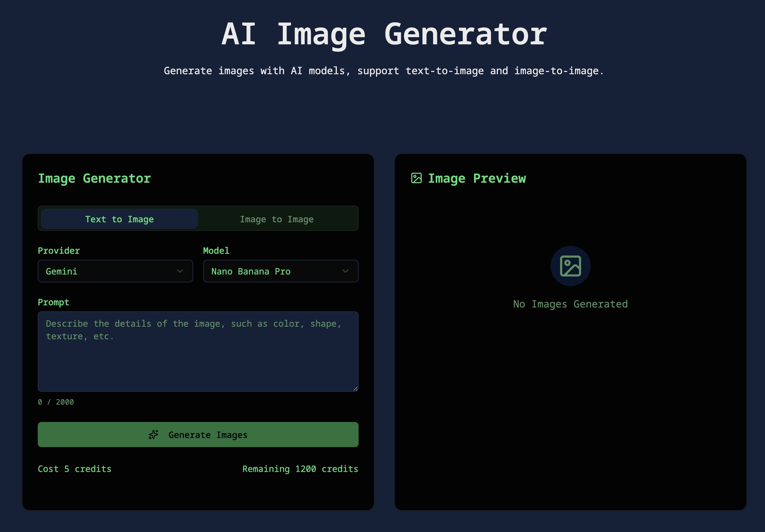Open the Provider selector showing Gemini
The height and width of the screenshot is (532, 765).
coord(115,271)
